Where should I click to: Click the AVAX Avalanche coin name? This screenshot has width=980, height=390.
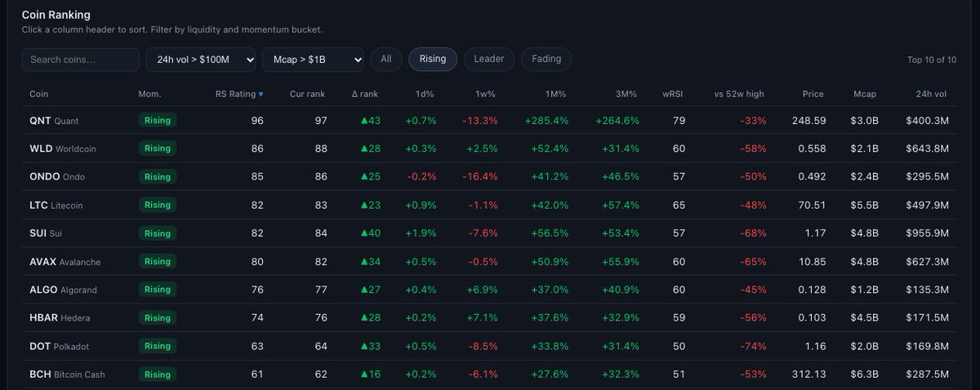tap(65, 261)
